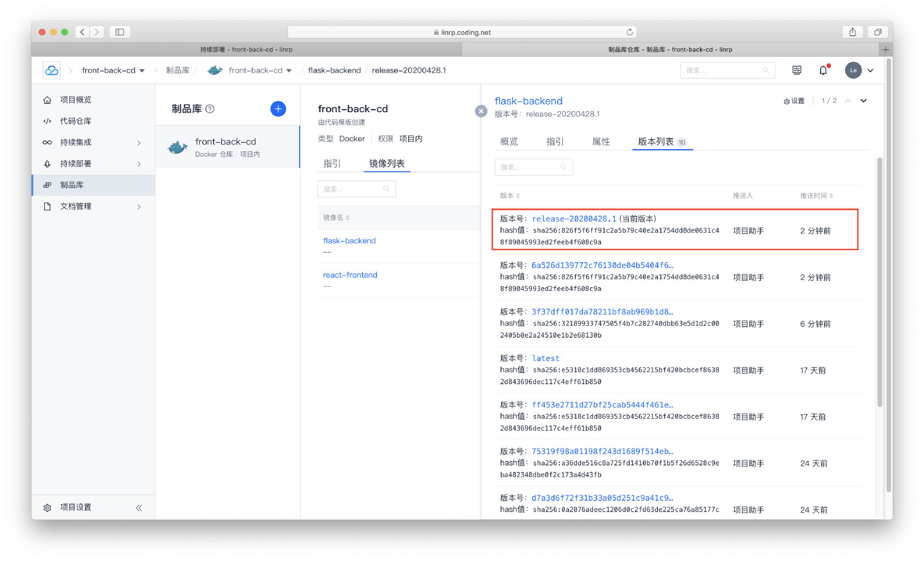The image size is (924, 561).
Task: Open version release-20200428.1 link
Action: (x=574, y=219)
